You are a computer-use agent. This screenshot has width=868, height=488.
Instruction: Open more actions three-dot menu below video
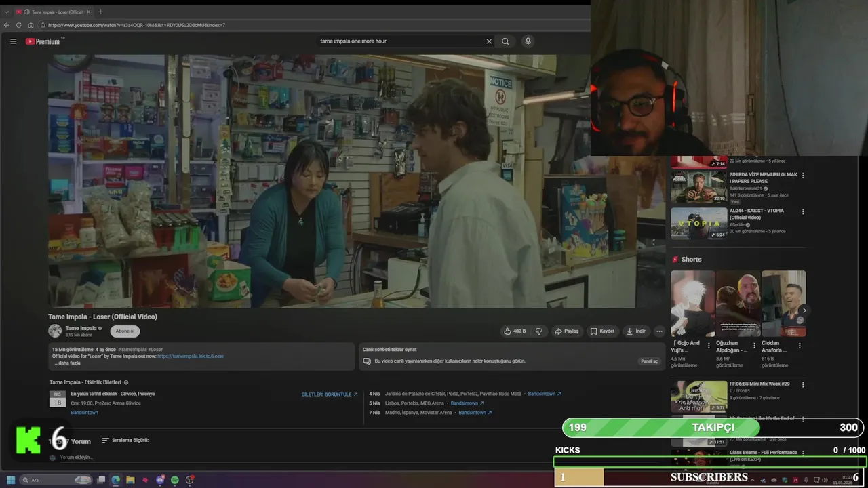pyautogui.click(x=659, y=331)
